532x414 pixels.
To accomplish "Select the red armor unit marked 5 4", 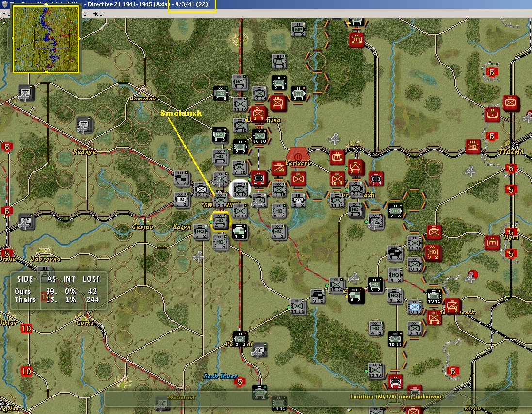I will click(395, 382).
